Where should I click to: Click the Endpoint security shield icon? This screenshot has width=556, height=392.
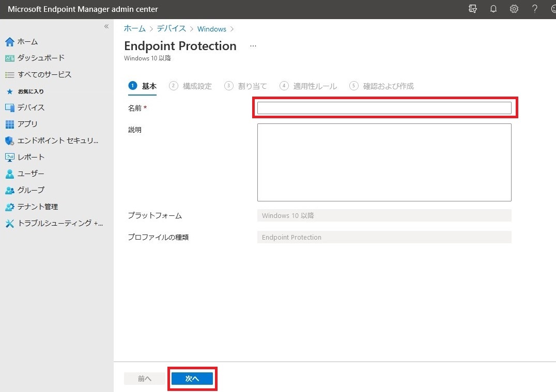click(x=10, y=140)
